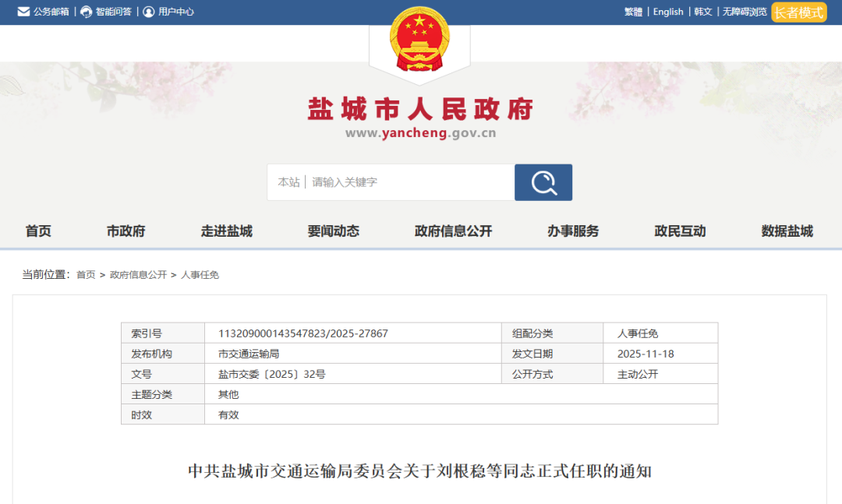Open 数据盐城 in the navigation bar
The width and height of the screenshot is (842, 504).
[x=787, y=231]
